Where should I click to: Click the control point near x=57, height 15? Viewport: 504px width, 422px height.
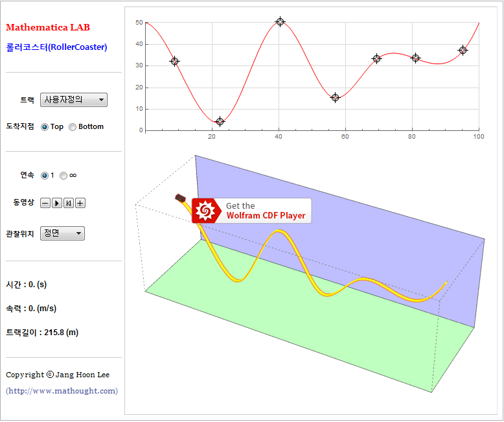click(x=336, y=97)
